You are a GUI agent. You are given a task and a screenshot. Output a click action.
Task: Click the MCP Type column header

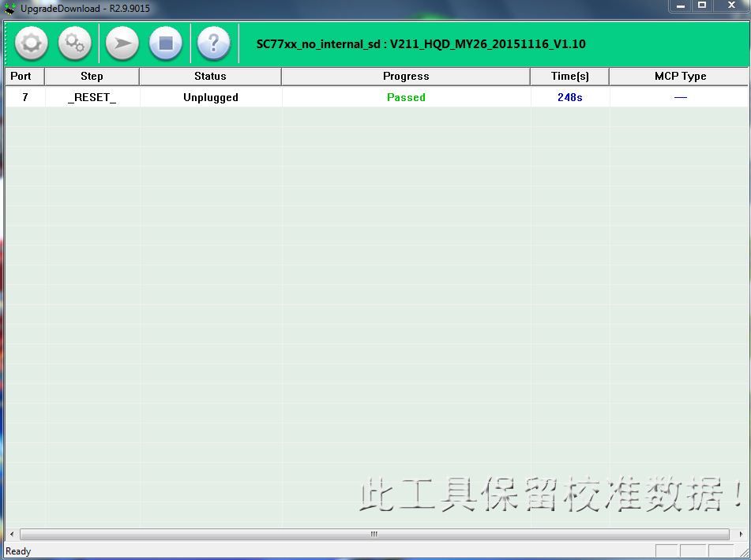[x=680, y=77]
